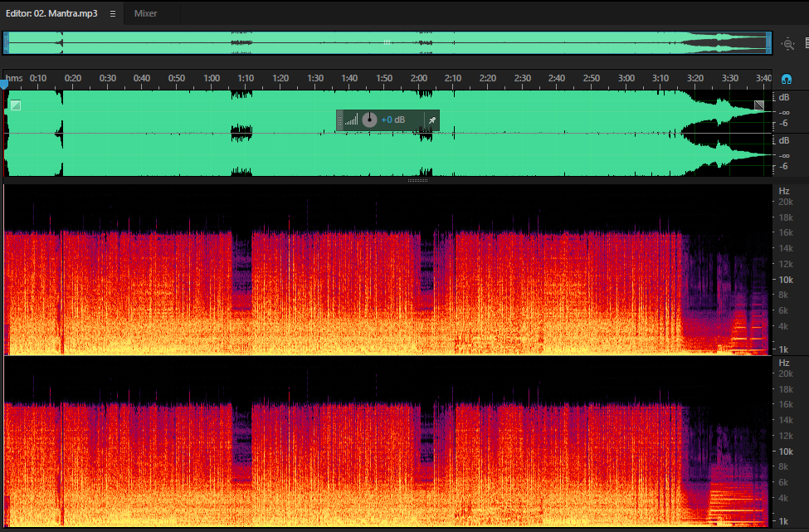The image size is (809, 532).
Task: Grab the HUD's dotted grip handle
Action: (x=339, y=120)
